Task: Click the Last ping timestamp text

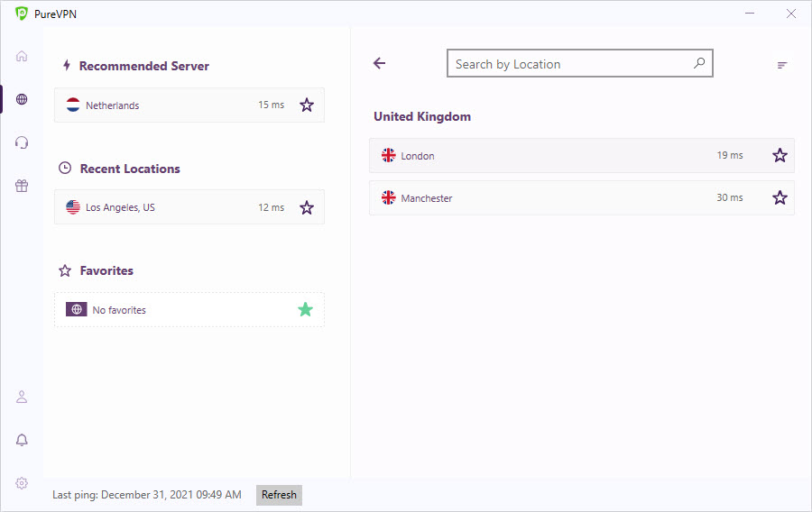Action: pos(146,495)
